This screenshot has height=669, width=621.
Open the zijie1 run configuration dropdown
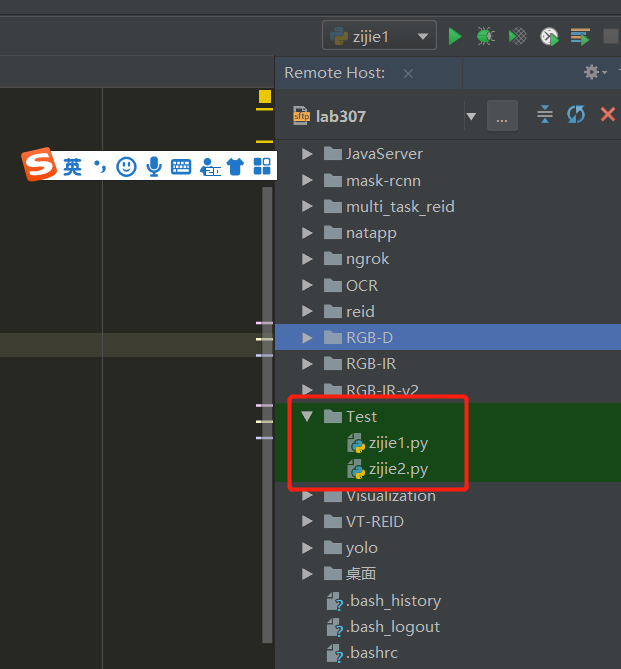click(379, 36)
